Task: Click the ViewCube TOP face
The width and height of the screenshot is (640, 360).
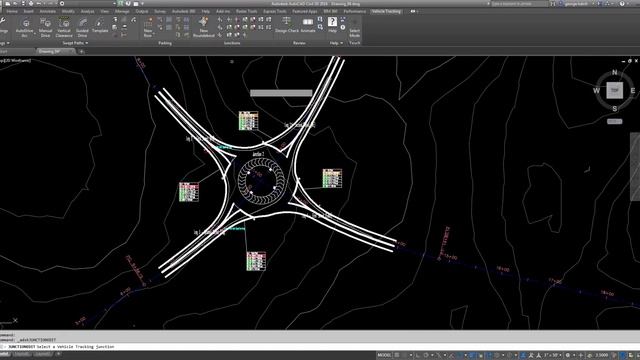Action: (x=614, y=90)
